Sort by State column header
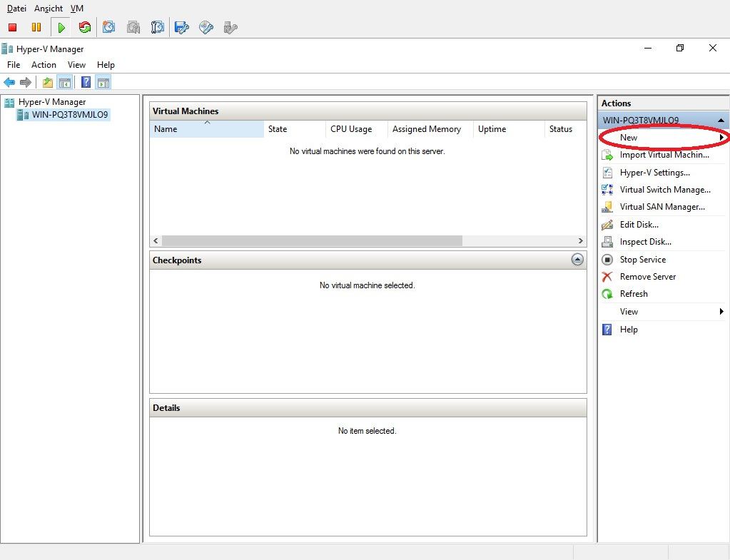The width and height of the screenshot is (730, 560). click(295, 129)
